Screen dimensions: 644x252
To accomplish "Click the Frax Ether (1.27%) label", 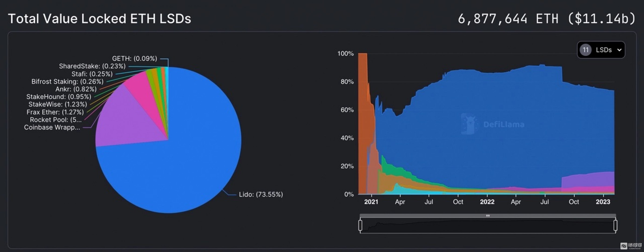I will 55,112.
